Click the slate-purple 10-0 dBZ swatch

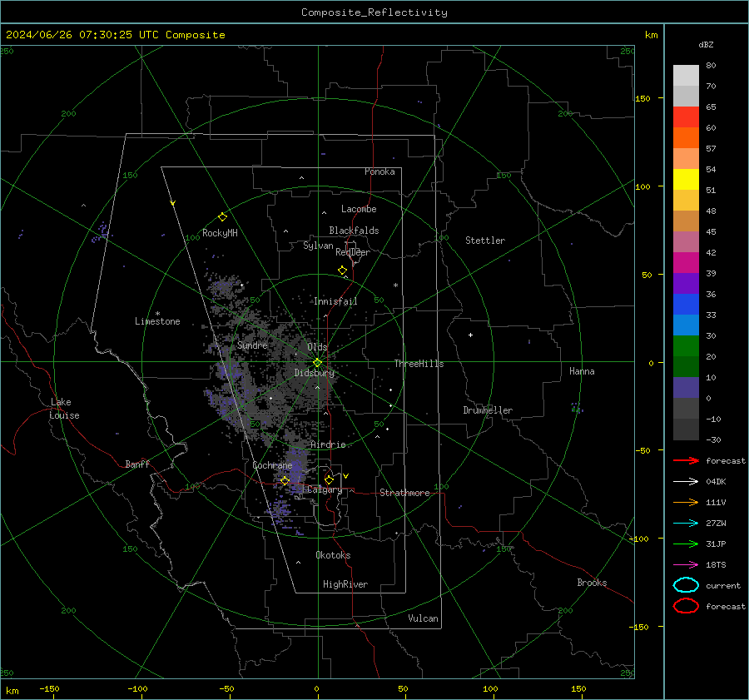click(686, 388)
